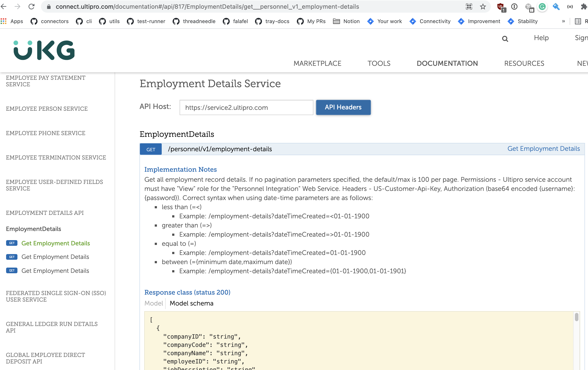
Task: Click the blue GET method badge in endpoint header
Action: 151,149
